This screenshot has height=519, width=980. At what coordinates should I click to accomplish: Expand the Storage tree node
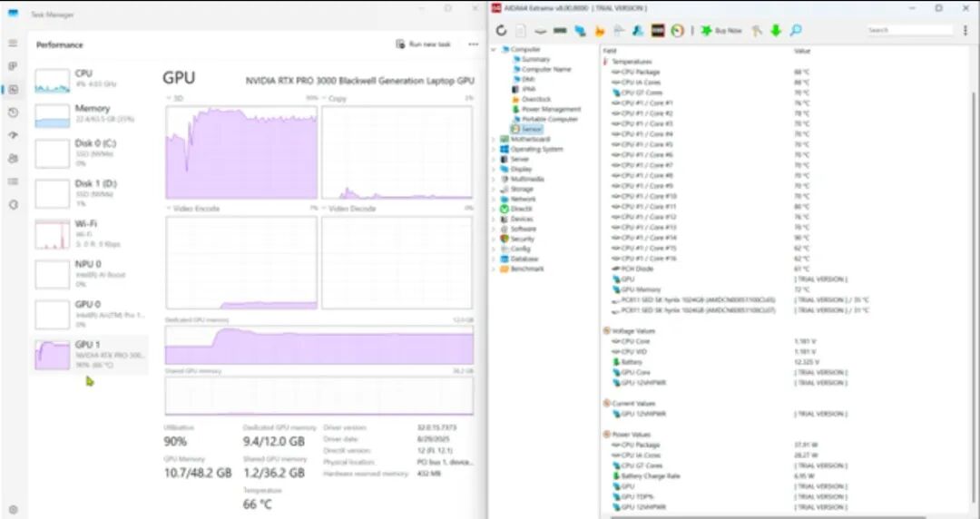[494, 190]
